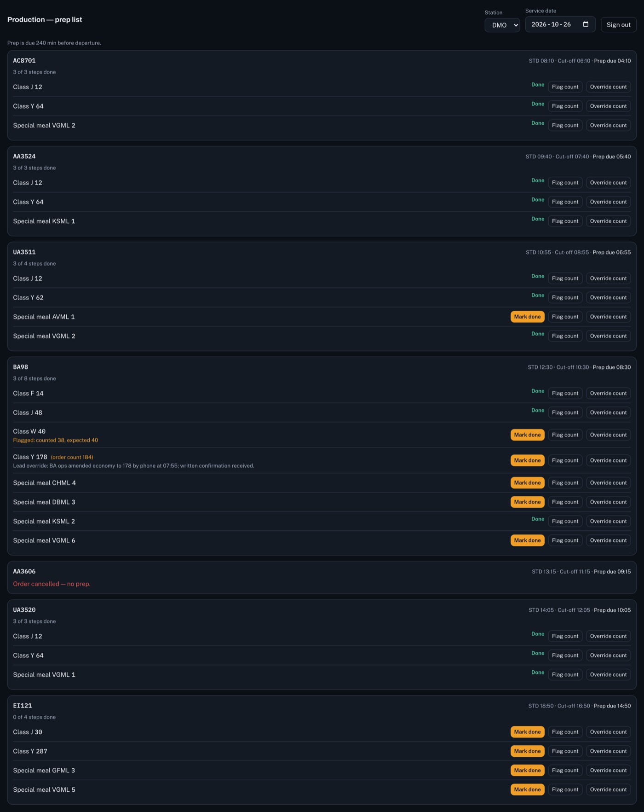Mark done BA98 Class Y 178
This screenshot has width=644, height=812.
[528, 460]
